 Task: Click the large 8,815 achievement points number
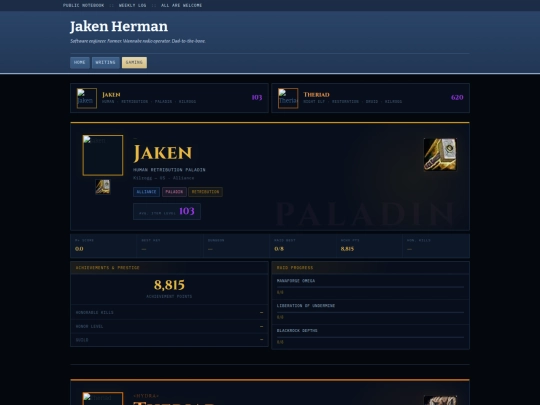tap(169, 285)
